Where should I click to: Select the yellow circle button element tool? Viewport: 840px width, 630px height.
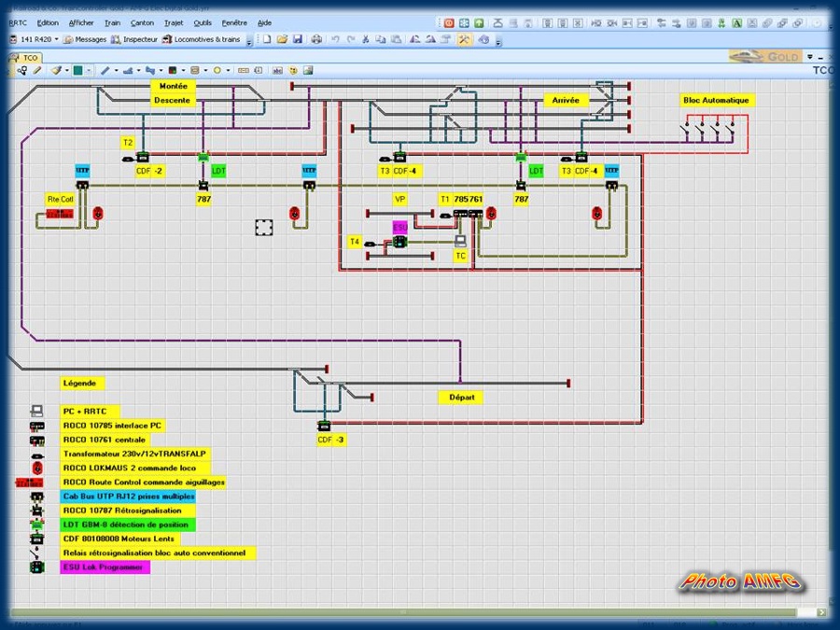[x=217, y=70]
